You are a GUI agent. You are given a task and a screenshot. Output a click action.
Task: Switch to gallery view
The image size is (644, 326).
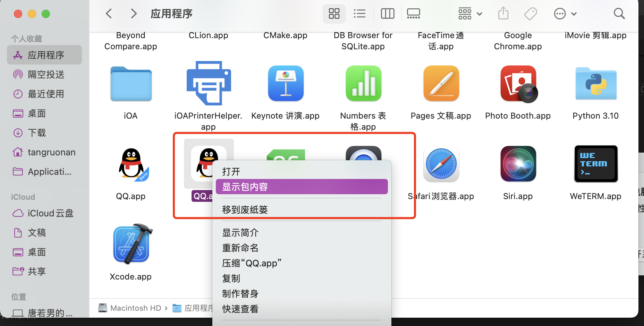click(413, 14)
